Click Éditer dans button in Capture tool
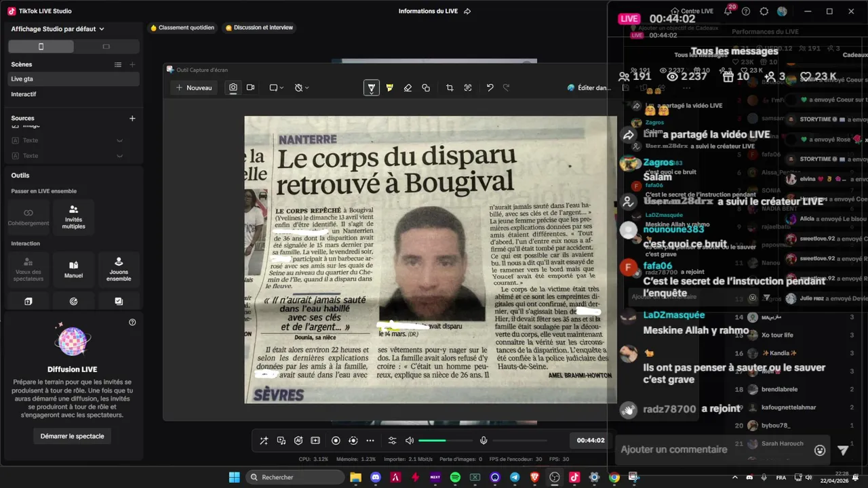This screenshot has height=488, width=868. [x=589, y=87]
